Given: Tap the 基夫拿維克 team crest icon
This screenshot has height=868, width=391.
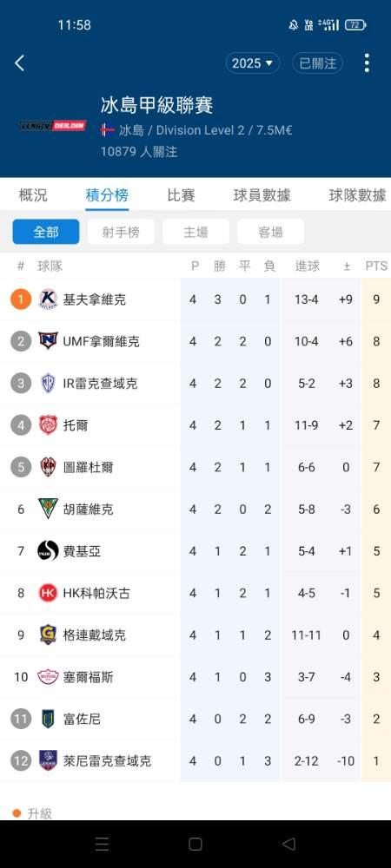Looking at the screenshot, I should coord(48,299).
